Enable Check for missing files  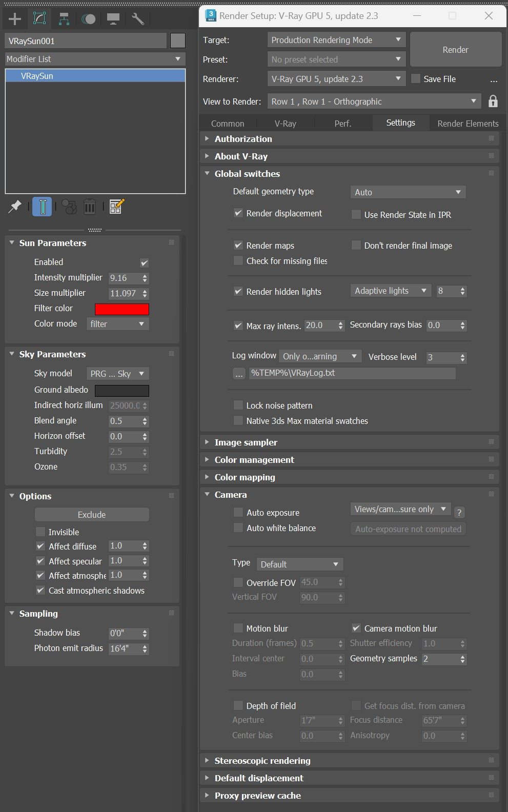238,261
